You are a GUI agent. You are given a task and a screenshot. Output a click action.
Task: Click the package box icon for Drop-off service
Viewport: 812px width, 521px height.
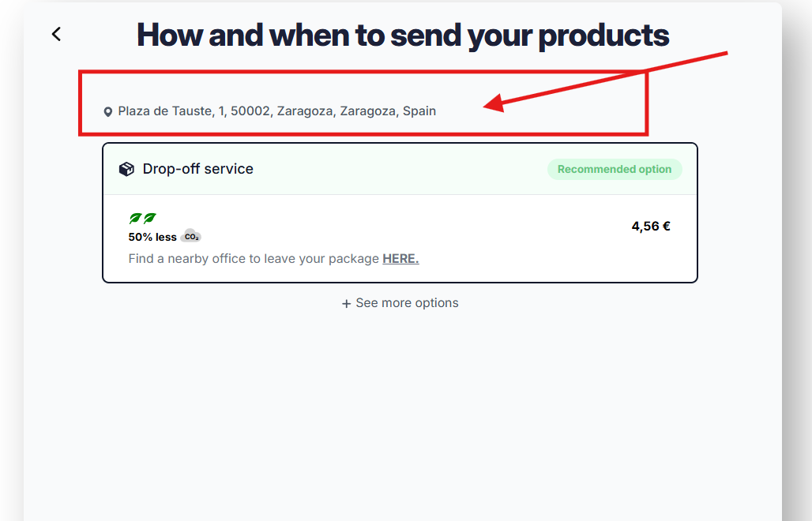point(126,169)
